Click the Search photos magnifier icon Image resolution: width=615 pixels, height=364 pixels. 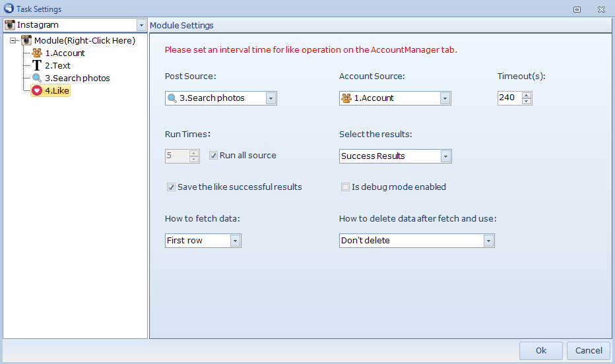37,78
